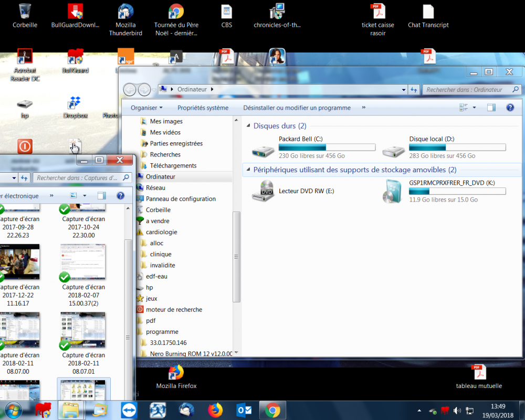The image size is (525, 420).
Task: Click the Chrome icon in the taskbar
Action: 272,410
